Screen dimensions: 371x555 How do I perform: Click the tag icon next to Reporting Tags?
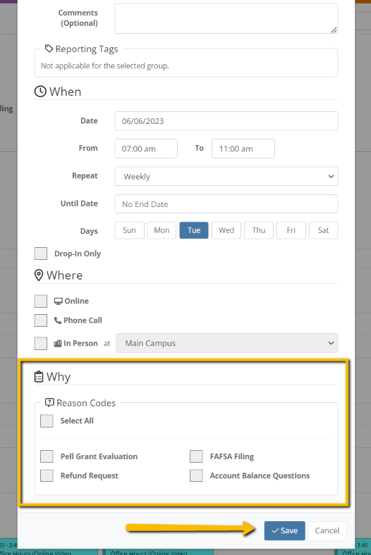(x=49, y=48)
